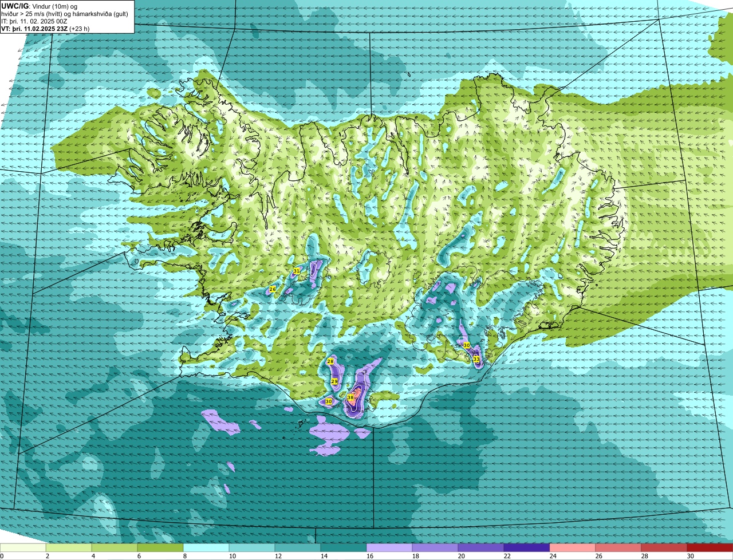Click the 12–14 m/s teal legend swatch
Screen dimensions: 733x560
click(x=298, y=547)
